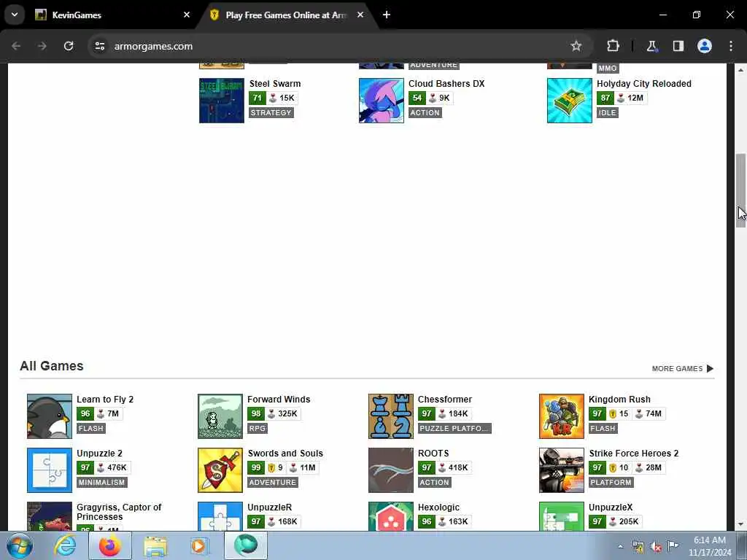Image resolution: width=747 pixels, height=560 pixels.
Task: Open Windows Media Player taskbar icon
Action: tap(198, 545)
